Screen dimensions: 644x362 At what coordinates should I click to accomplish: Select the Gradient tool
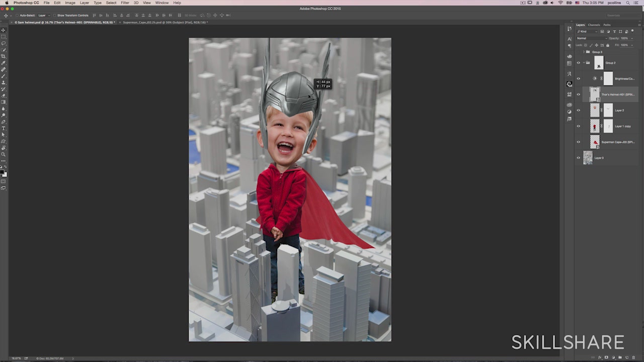(x=4, y=102)
